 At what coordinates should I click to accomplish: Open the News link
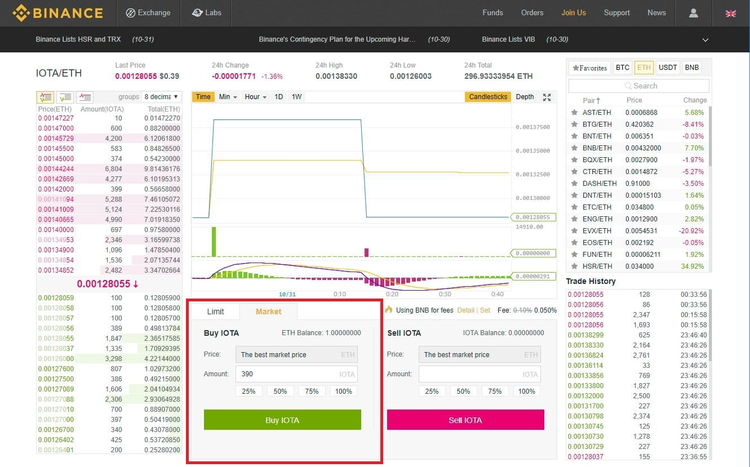(x=656, y=13)
